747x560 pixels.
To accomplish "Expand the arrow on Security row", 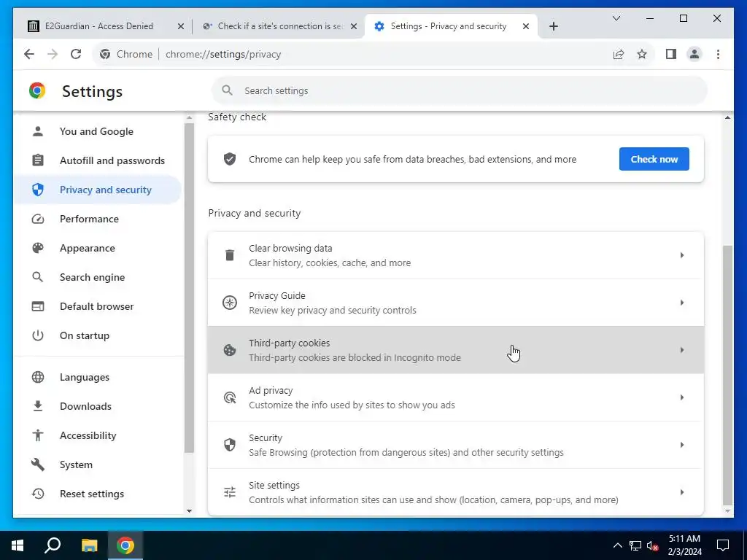I will [x=682, y=445].
